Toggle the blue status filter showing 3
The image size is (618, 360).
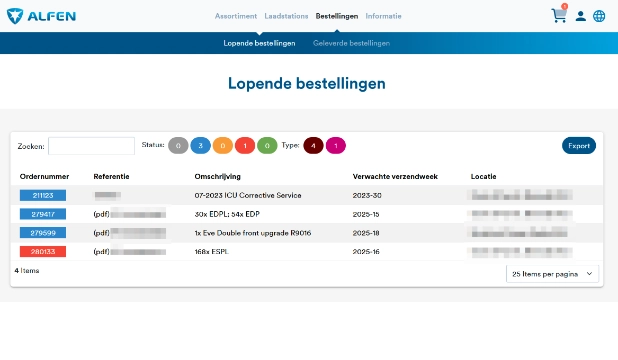pos(200,146)
